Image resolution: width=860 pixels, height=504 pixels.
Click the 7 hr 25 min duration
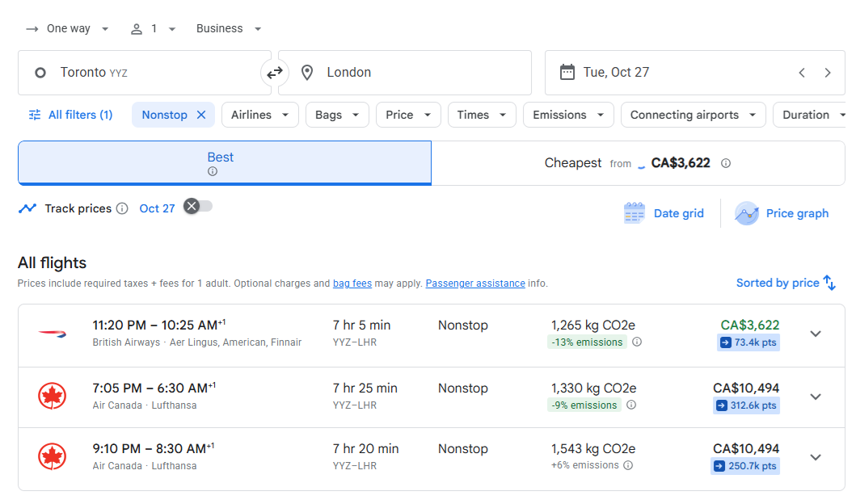(365, 388)
